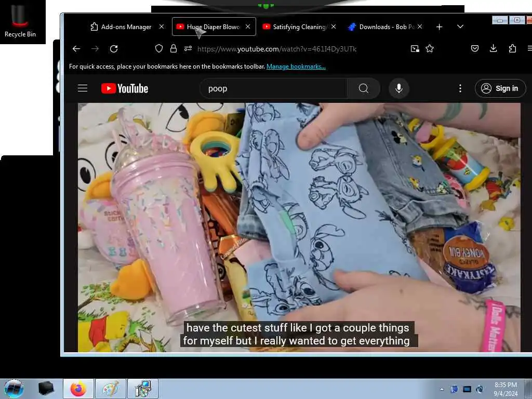Minimize the Firefox window
The image size is (532, 399).
[500, 20]
